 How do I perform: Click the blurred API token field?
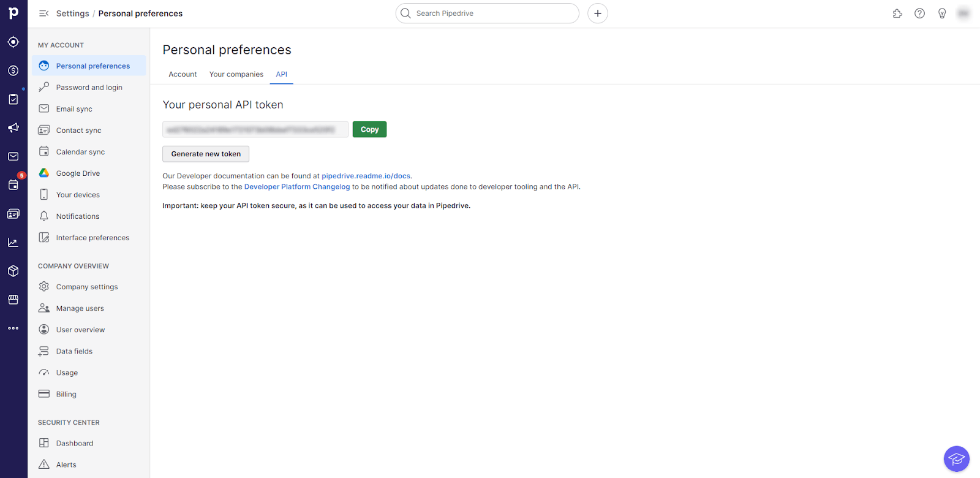pos(255,129)
